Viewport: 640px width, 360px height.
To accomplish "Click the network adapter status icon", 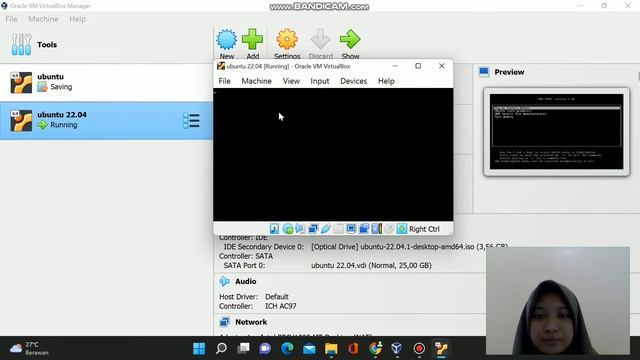I will [x=313, y=229].
